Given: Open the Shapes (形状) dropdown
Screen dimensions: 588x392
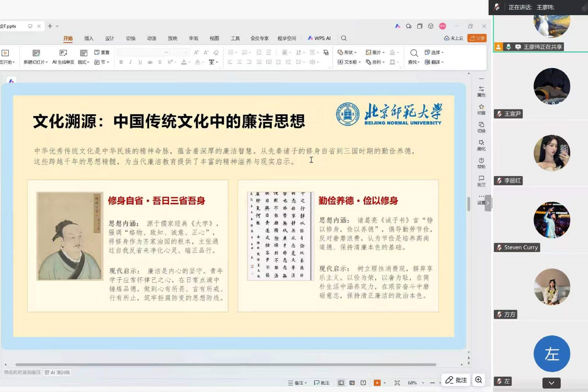Looking at the screenshot, I should tap(347, 52).
